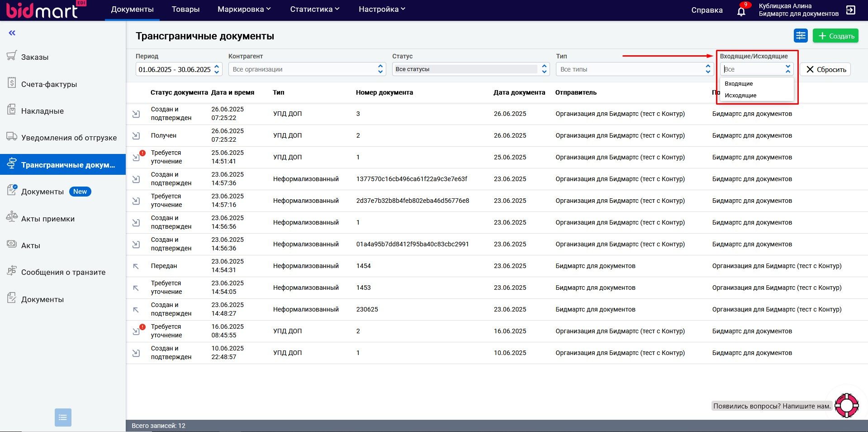Expand Статистика top menu
This screenshot has width=868, height=432.
pos(315,10)
